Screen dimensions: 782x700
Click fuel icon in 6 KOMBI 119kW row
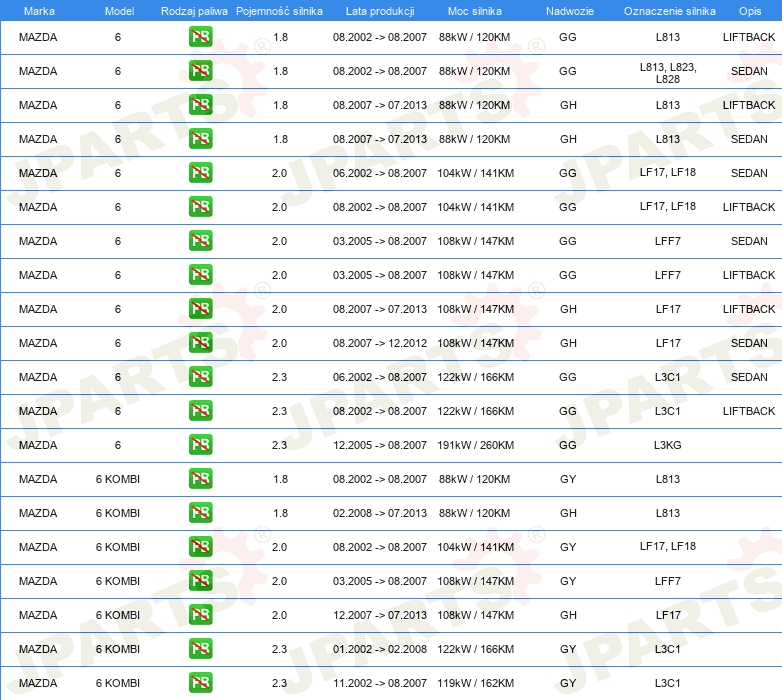tap(200, 683)
